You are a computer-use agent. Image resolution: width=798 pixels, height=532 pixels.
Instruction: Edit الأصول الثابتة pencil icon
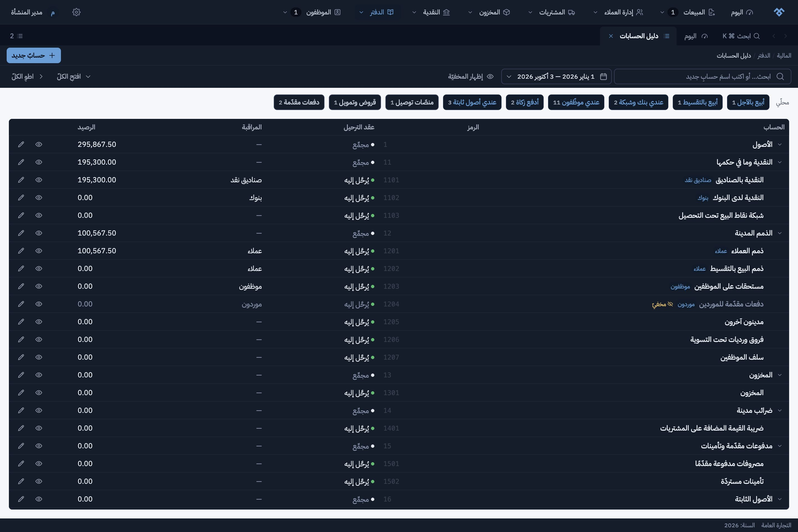point(21,499)
